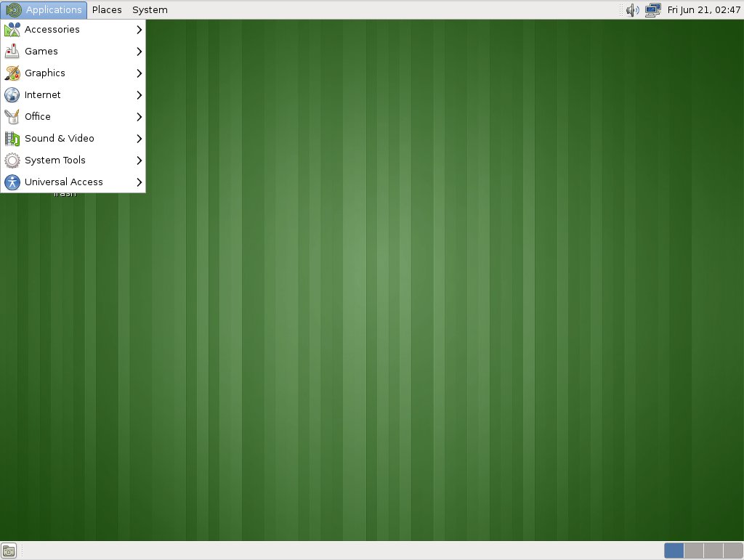This screenshot has width=744, height=560.
Task: Select the Office menu entry
Action: point(38,117)
